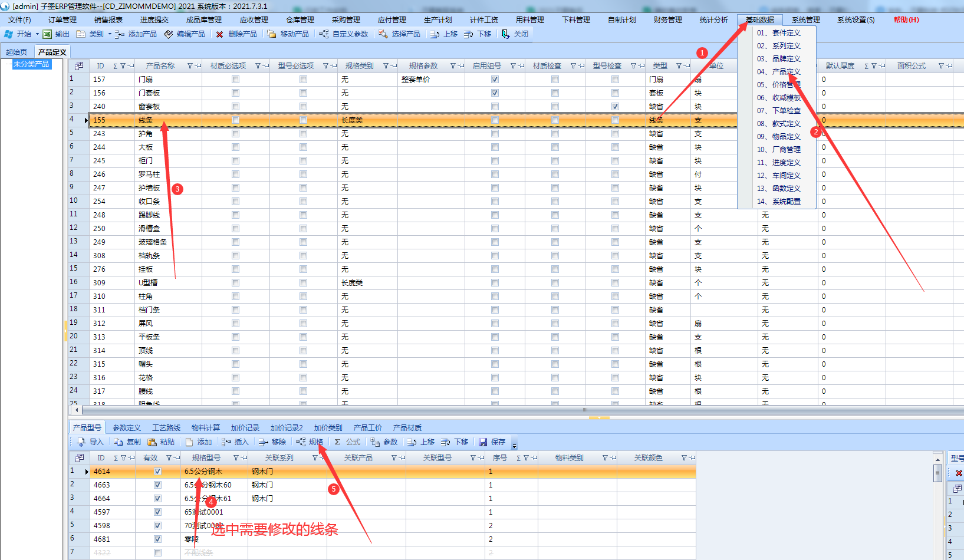Toggle 型号检查 checkbox for 窗套板 row
The width and height of the screenshot is (964, 560).
(615, 107)
